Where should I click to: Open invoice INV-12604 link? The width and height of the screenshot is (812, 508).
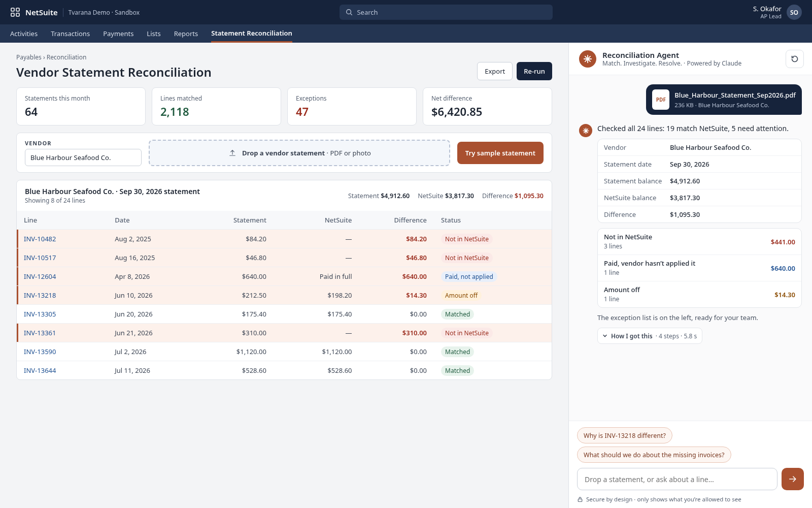tap(40, 276)
